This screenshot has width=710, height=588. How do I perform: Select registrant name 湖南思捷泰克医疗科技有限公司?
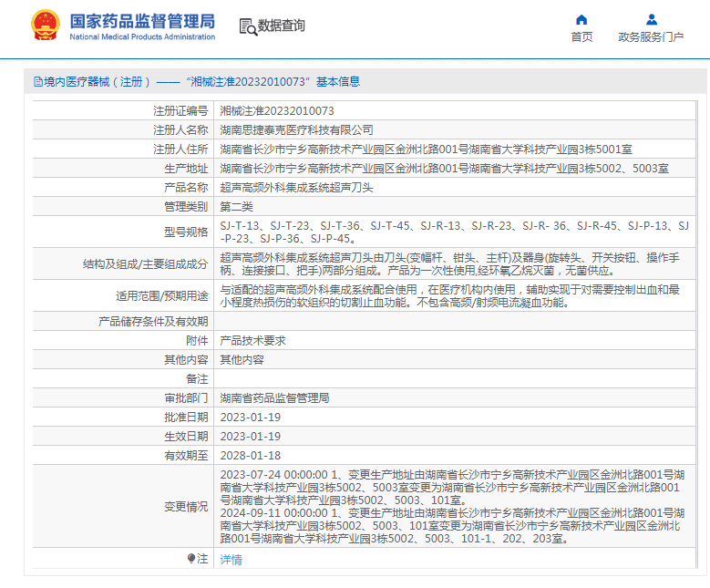[296, 130]
